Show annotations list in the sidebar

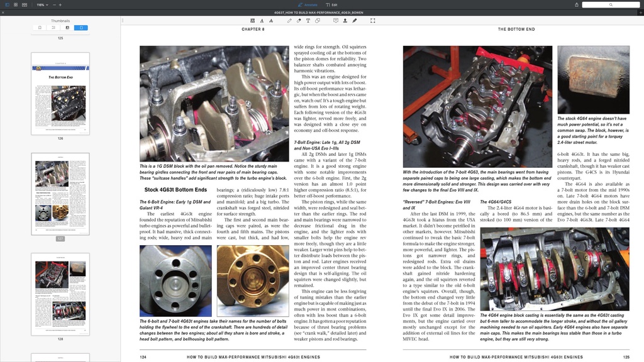tap(67, 28)
